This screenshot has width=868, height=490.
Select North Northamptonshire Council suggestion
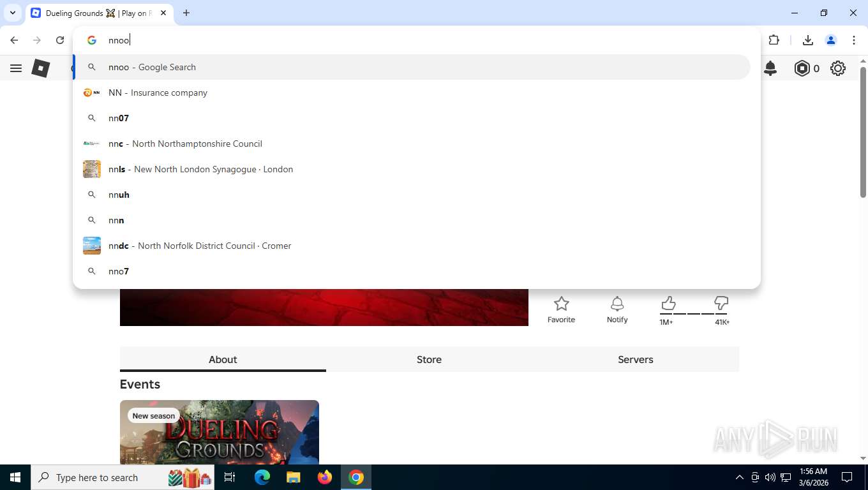412,144
